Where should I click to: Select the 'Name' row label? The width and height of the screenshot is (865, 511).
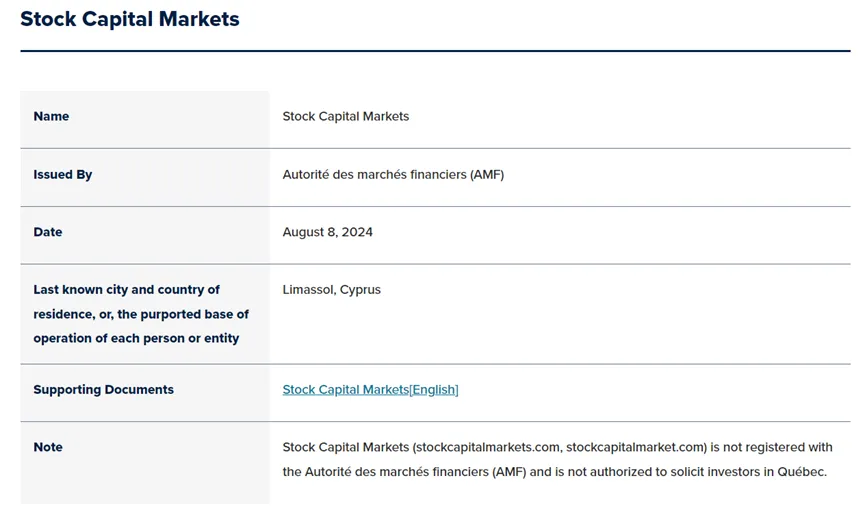(51, 116)
